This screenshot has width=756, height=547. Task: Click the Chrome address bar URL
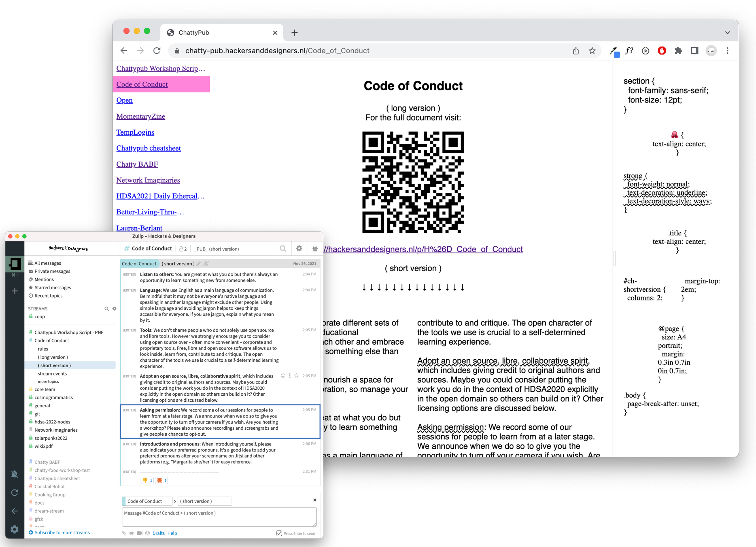(277, 51)
